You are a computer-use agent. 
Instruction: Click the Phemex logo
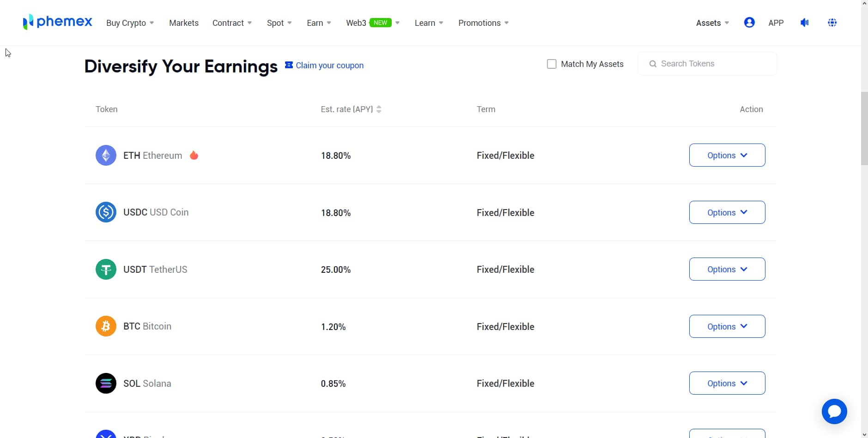[x=58, y=22]
